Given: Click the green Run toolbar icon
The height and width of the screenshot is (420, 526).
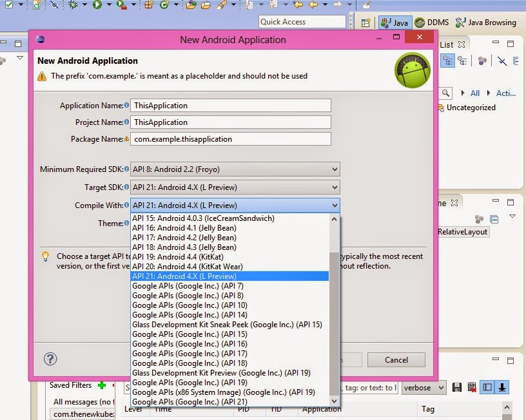Looking at the screenshot, I should tap(97, 5).
